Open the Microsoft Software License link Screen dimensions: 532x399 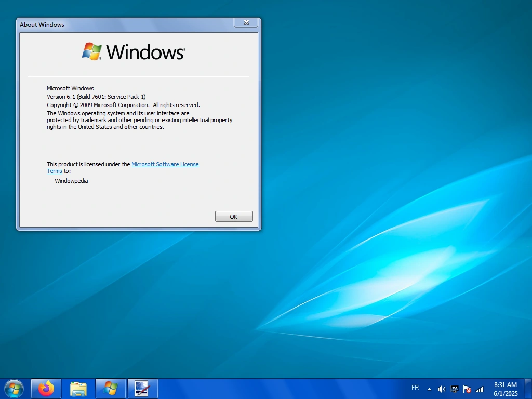(165, 164)
